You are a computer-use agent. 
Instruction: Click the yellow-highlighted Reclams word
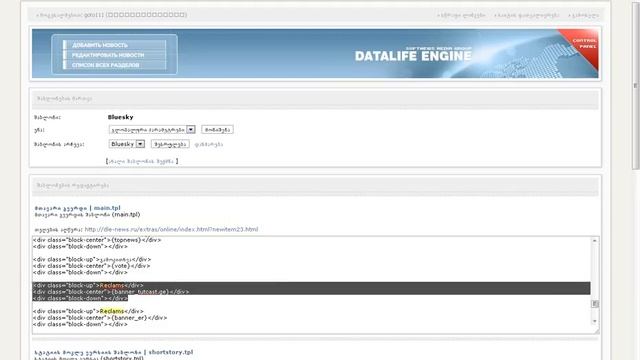[111, 311]
